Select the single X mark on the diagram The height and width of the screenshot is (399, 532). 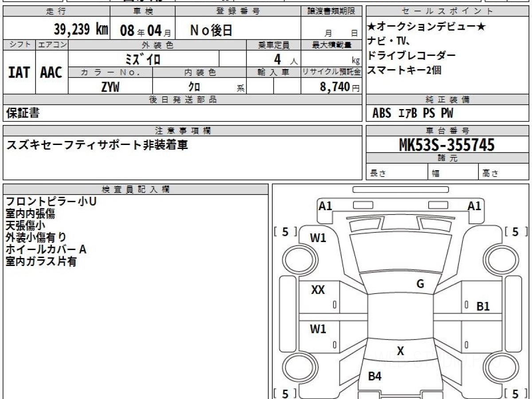coord(400,352)
